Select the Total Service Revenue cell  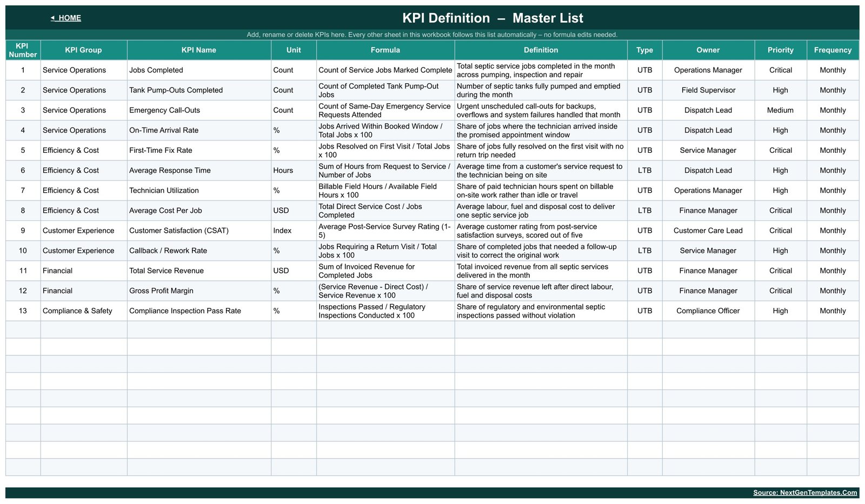coord(199,270)
